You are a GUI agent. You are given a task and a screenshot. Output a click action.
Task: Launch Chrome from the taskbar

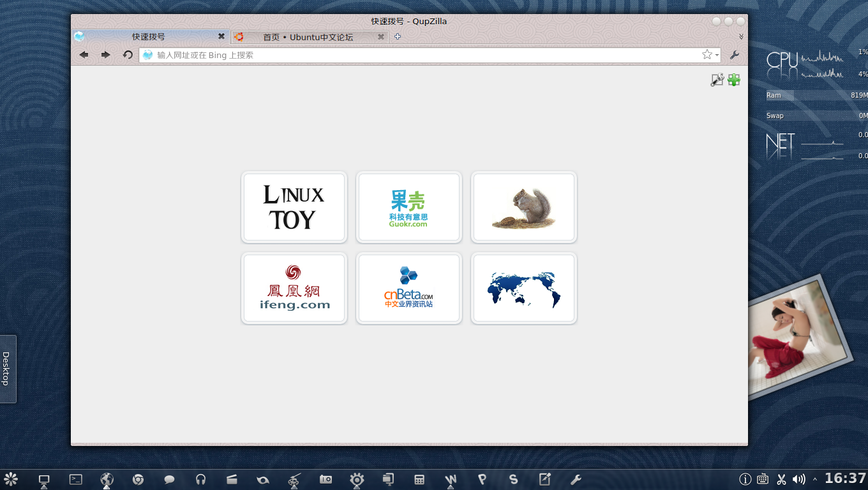[138, 479]
